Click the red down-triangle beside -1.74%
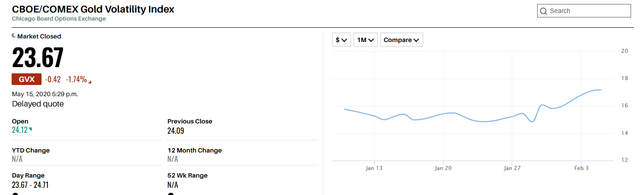644x195 pixels. [x=90, y=82]
